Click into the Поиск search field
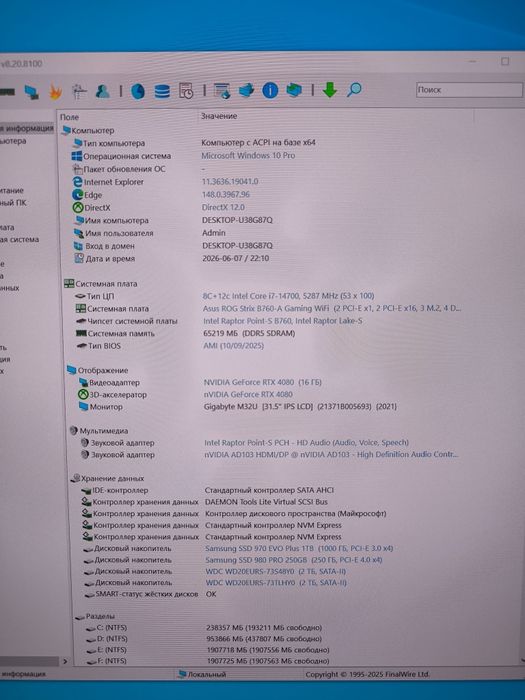The height and width of the screenshot is (700, 525). 469,90
